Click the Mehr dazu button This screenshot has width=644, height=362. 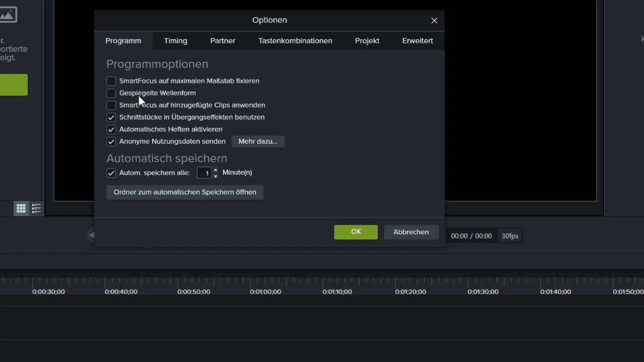(x=258, y=141)
